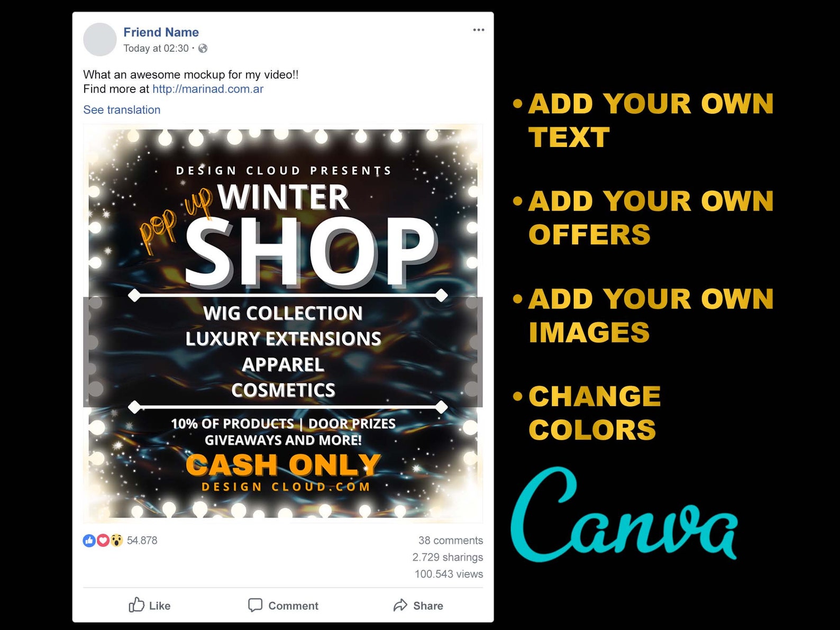Click the Canva logo

624,514
